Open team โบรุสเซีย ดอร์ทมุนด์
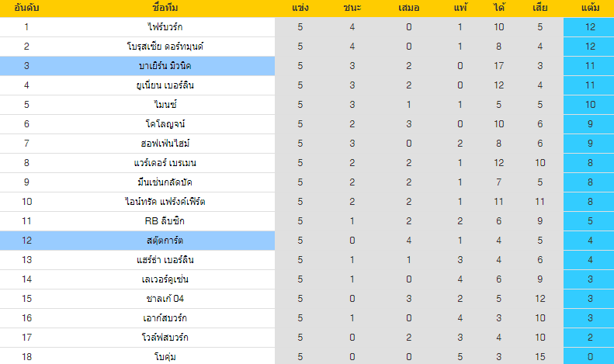Screen dimensions: 614x364 165,47
